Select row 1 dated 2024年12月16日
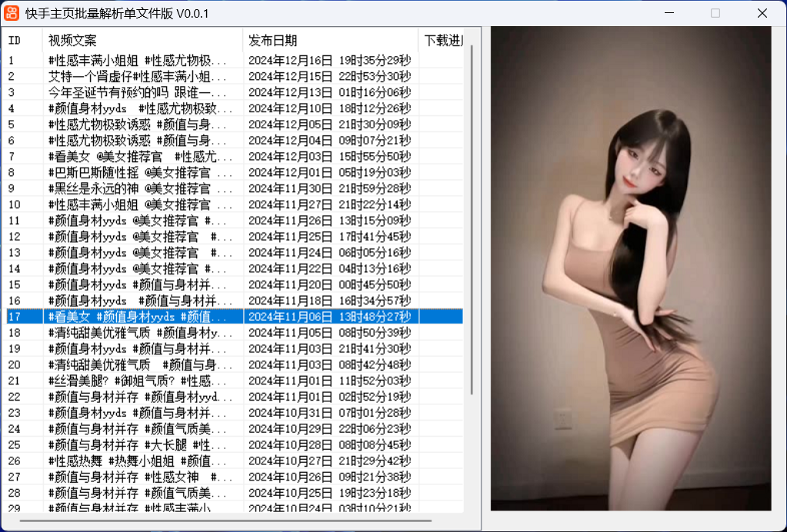 [x=138, y=60]
